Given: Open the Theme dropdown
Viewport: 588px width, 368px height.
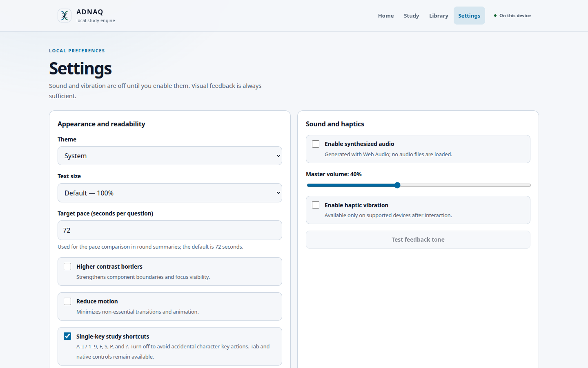Looking at the screenshot, I should (x=170, y=156).
